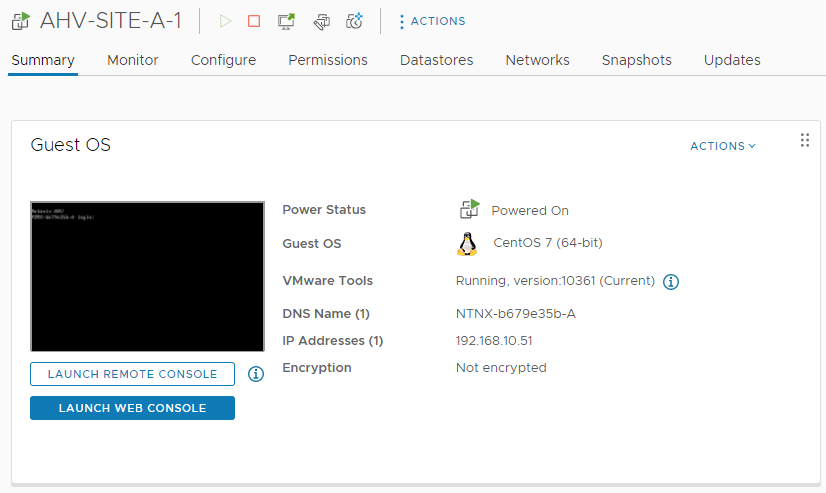Click the Guest OS field label in details

click(312, 244)
